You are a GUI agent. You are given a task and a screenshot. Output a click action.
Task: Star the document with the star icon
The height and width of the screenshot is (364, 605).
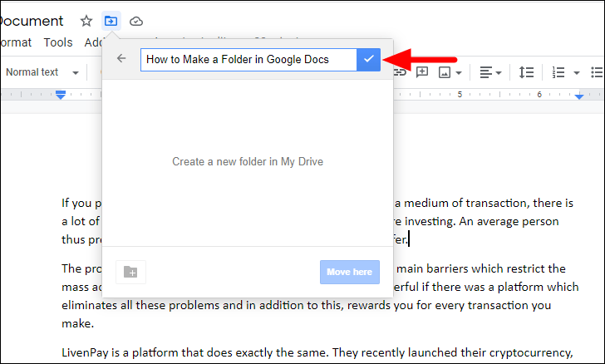86,21
